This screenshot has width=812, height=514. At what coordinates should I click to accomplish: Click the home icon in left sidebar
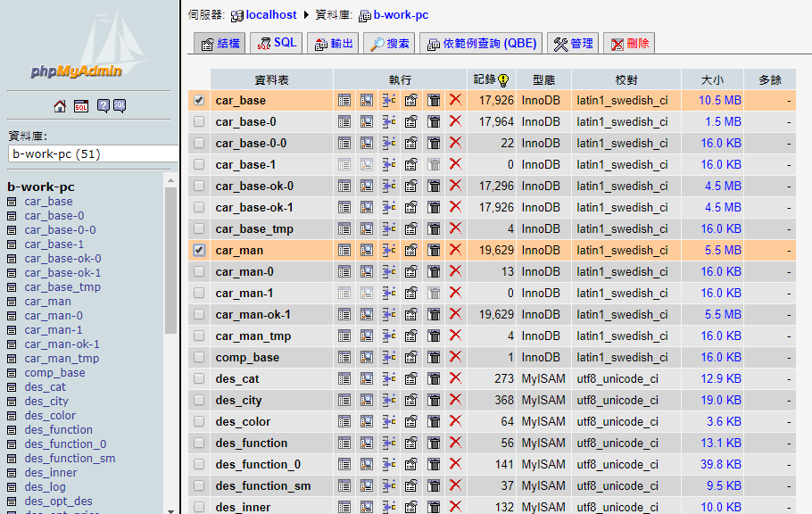(x=60, y=106)
